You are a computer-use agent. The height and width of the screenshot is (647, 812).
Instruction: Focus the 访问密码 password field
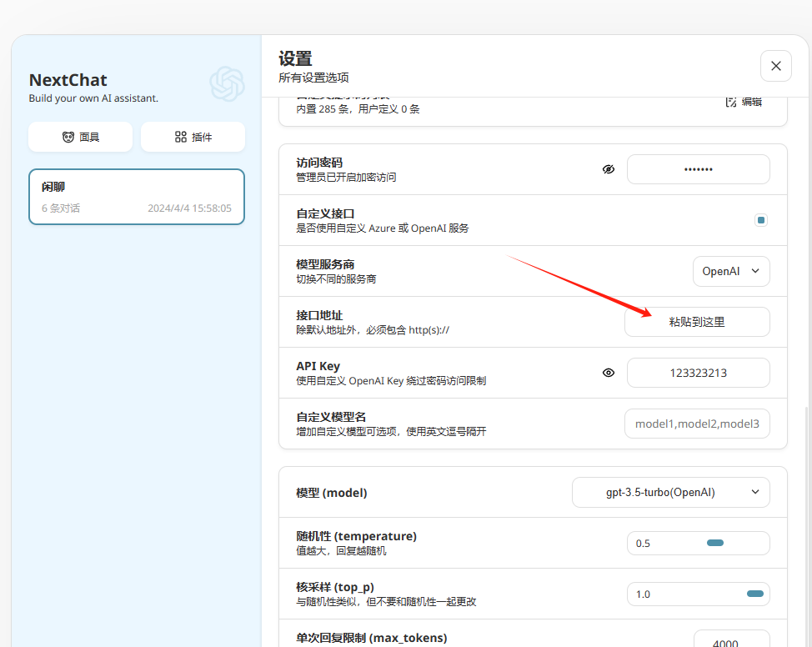(x=698, y=169)
